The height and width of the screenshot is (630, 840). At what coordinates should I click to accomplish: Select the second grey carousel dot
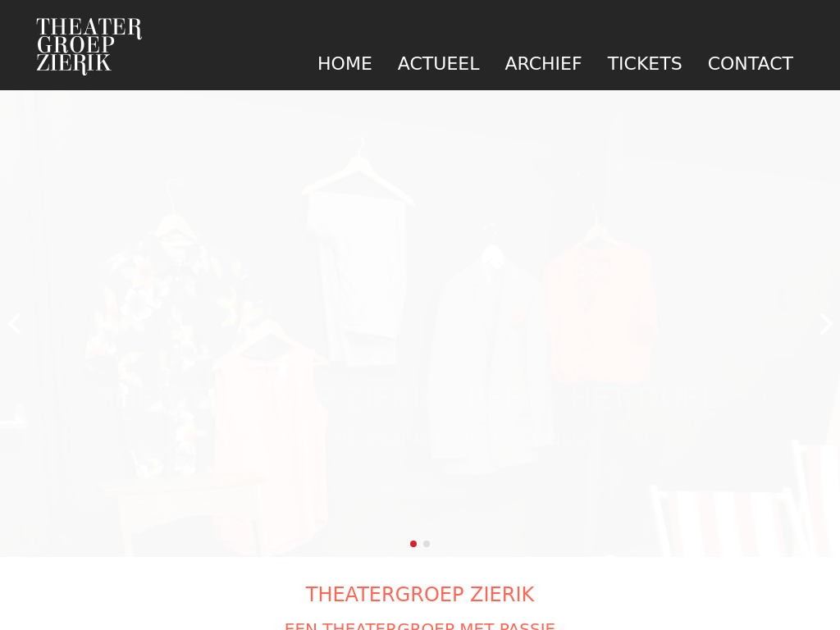(427, 544)
